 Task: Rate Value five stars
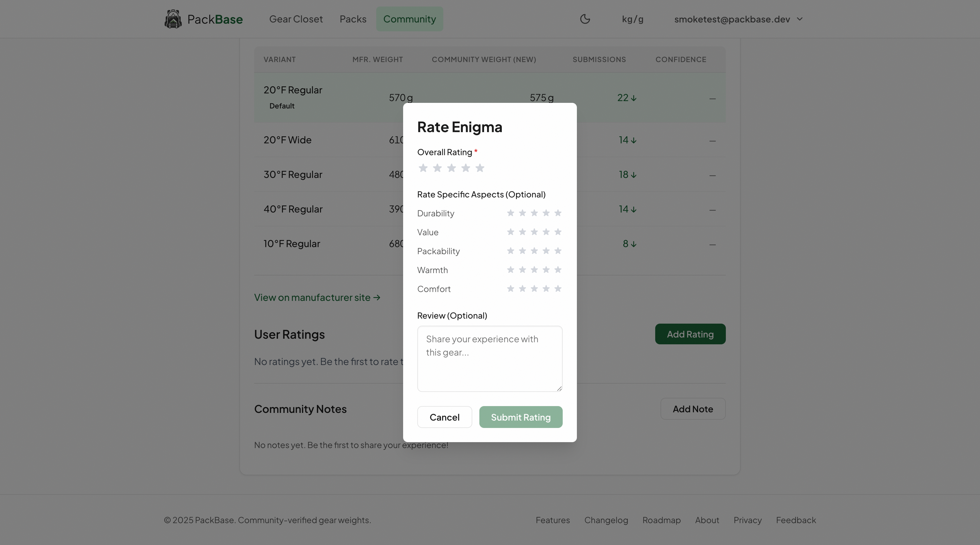pos(558,232)
